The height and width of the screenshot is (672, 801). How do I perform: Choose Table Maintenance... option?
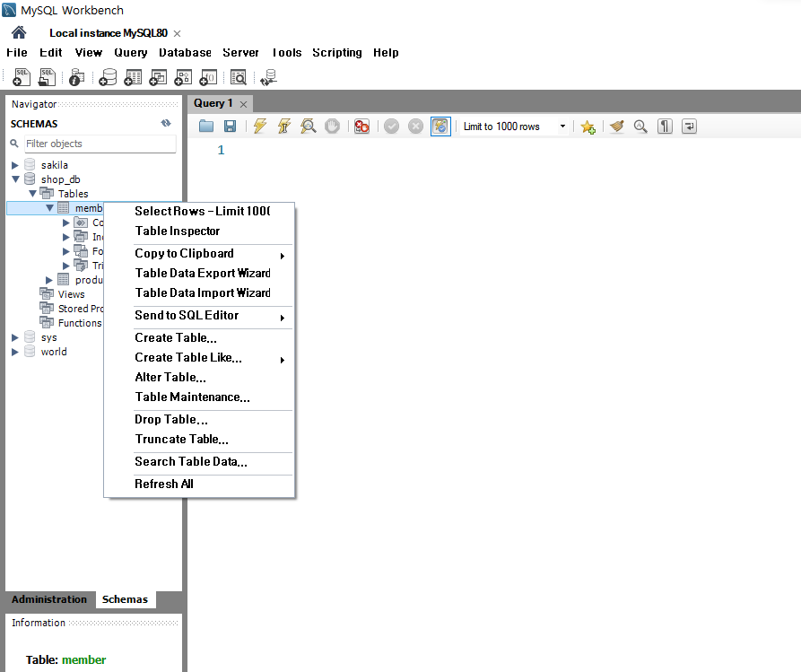(x=199, y=397)
